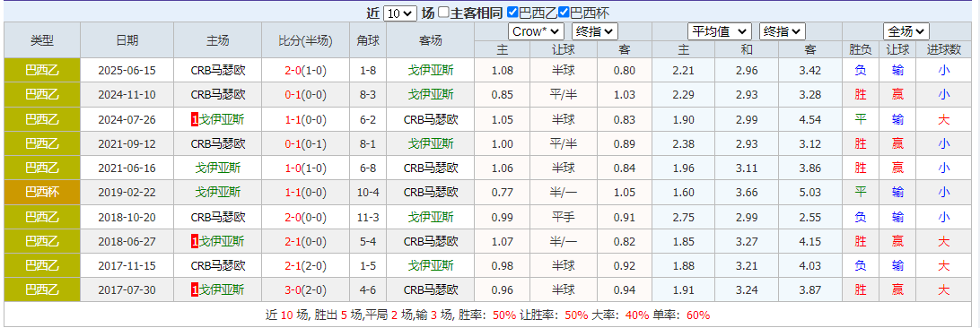
Task: Click handicap 平手 in the 2018-10-20 row
Action: click(564, 216)
